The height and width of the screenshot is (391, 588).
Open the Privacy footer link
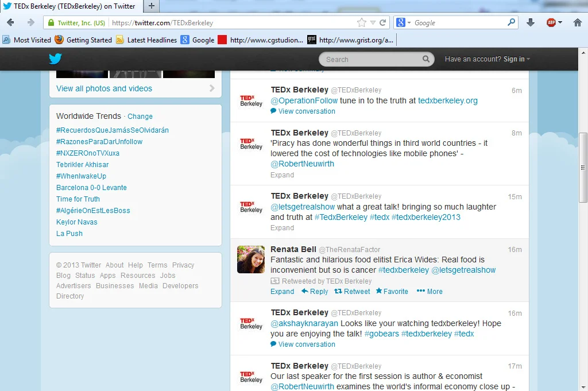click(x=183, y=265)
